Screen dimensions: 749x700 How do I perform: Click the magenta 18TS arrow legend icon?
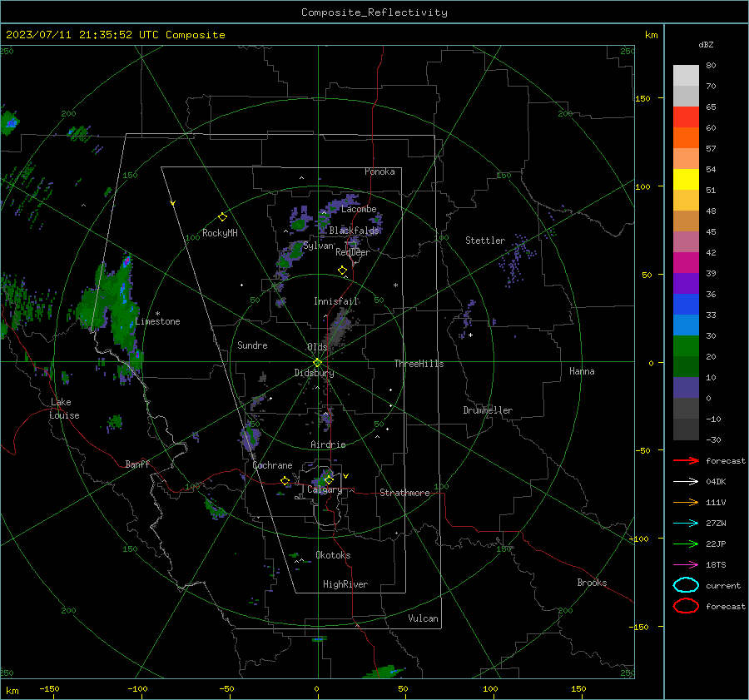[x=686, y=565]
